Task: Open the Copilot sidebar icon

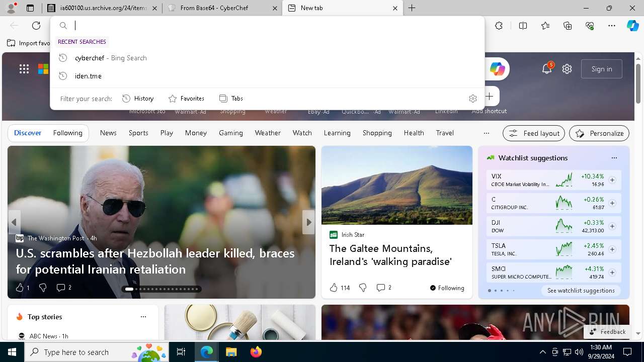Action: click(x=632, y=26)
